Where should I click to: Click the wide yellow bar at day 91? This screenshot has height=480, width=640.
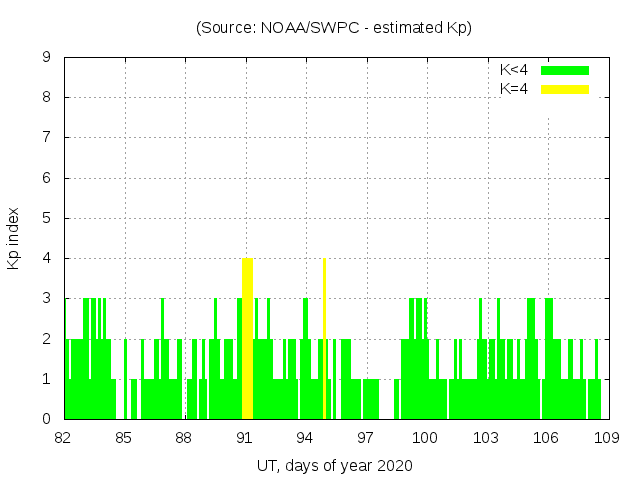pos(247,338)
